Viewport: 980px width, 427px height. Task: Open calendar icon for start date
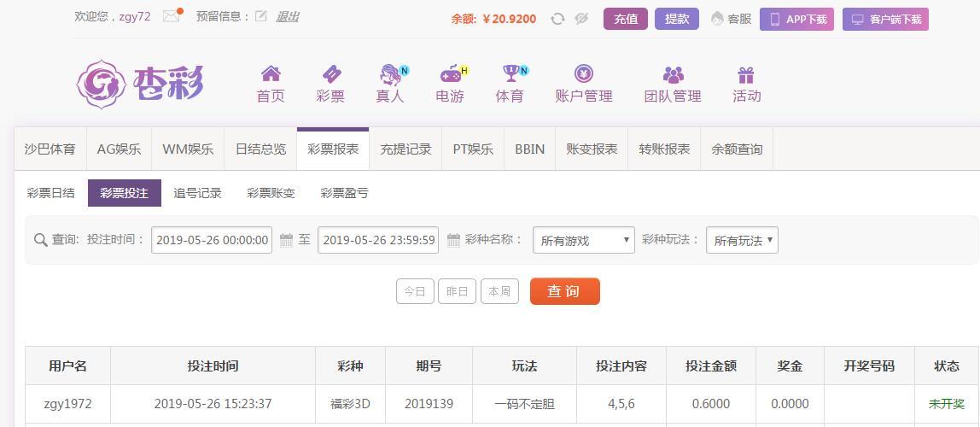pos(286,240)
